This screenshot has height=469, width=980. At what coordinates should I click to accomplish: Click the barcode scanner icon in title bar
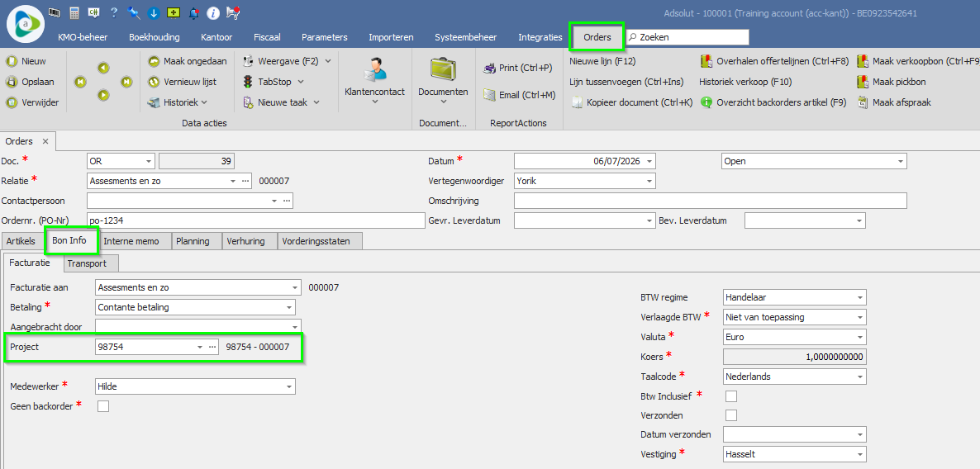coord(54,12)
